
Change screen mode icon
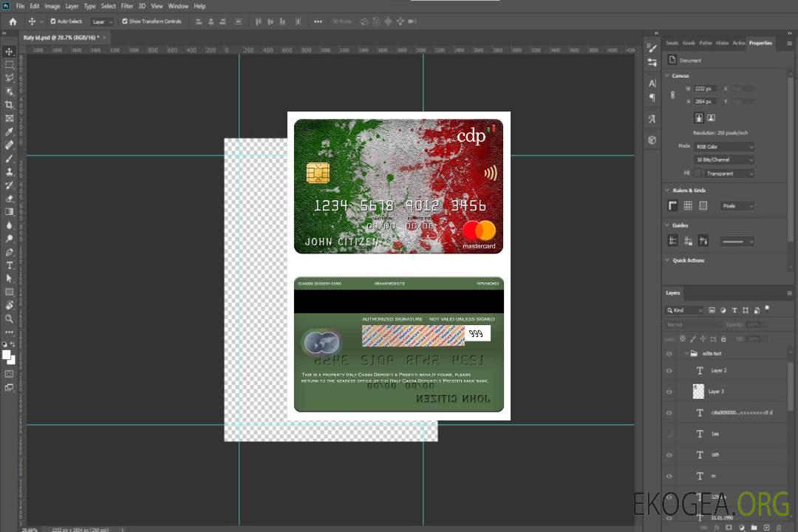[x=9, y=387]
